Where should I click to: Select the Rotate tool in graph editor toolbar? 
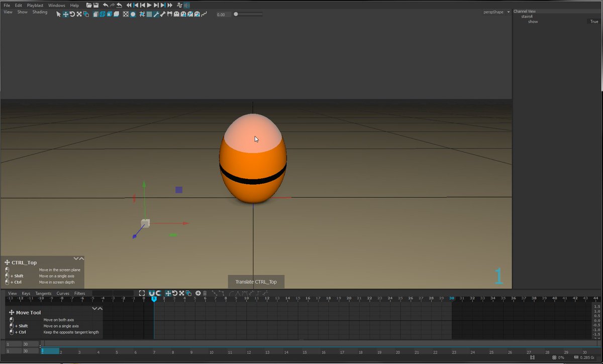[175, 293]
